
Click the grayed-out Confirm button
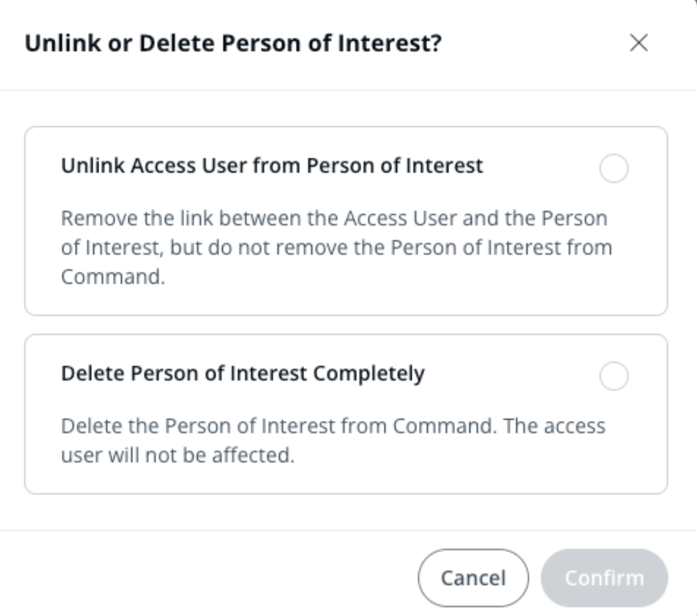pos(604,577)
